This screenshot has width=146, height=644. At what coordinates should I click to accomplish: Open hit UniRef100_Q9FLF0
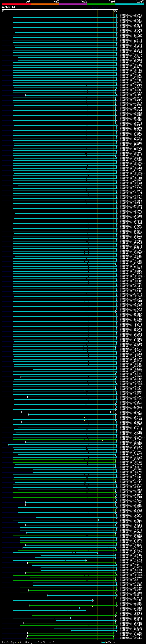pos(131,20)
